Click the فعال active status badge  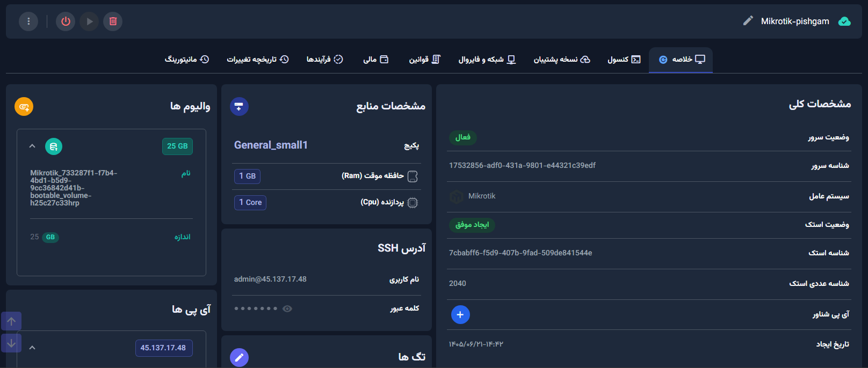pyautogui.click(x=463, y=137)
